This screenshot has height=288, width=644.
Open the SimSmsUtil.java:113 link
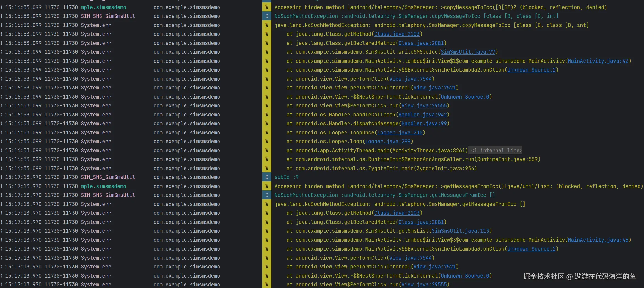[x=460, y=231]
